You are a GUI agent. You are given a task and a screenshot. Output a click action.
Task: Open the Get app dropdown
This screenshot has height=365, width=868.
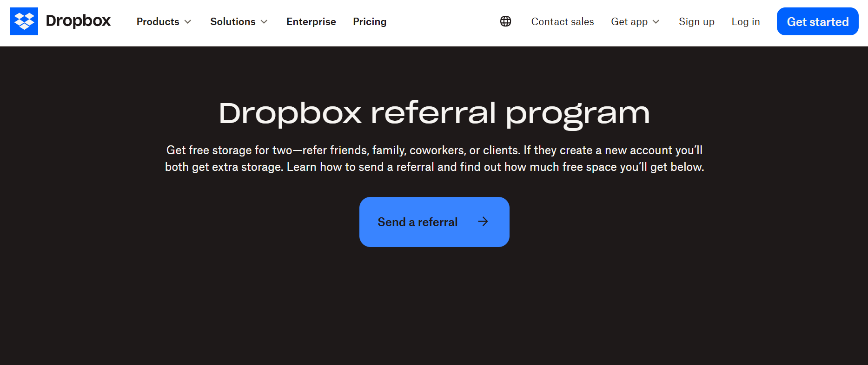[x=635, y=22]
